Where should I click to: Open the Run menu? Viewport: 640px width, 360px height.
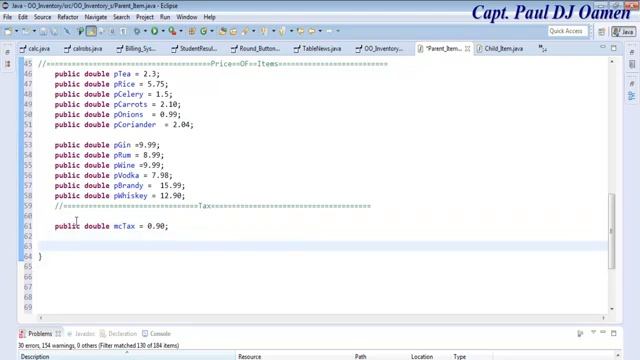(x=165, y=17)
